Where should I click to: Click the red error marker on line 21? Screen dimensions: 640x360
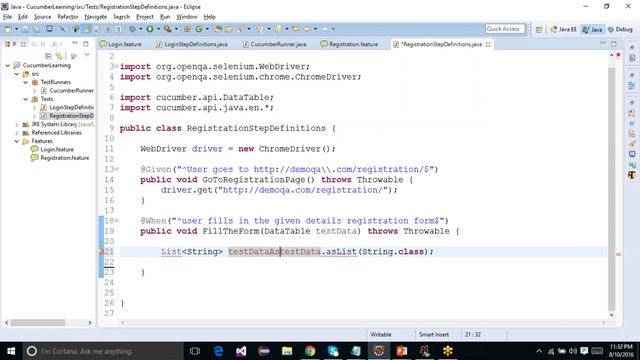click(102, 252)
